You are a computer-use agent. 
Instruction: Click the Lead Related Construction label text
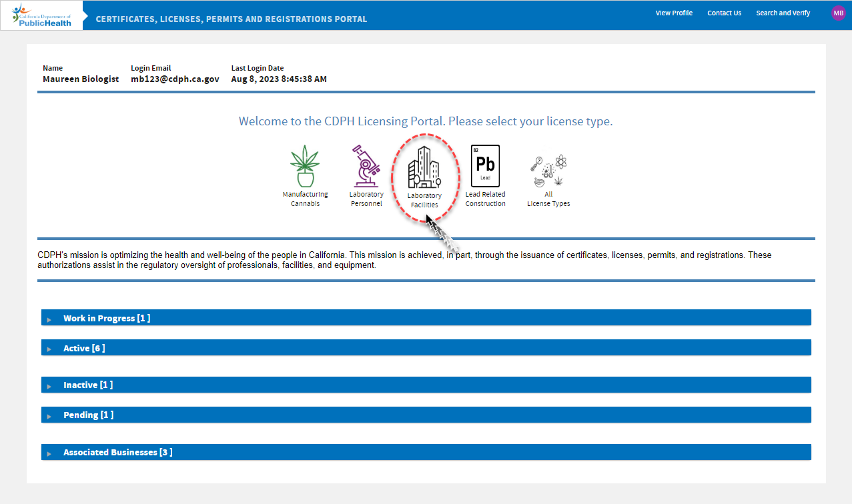[x=485, y=199]
